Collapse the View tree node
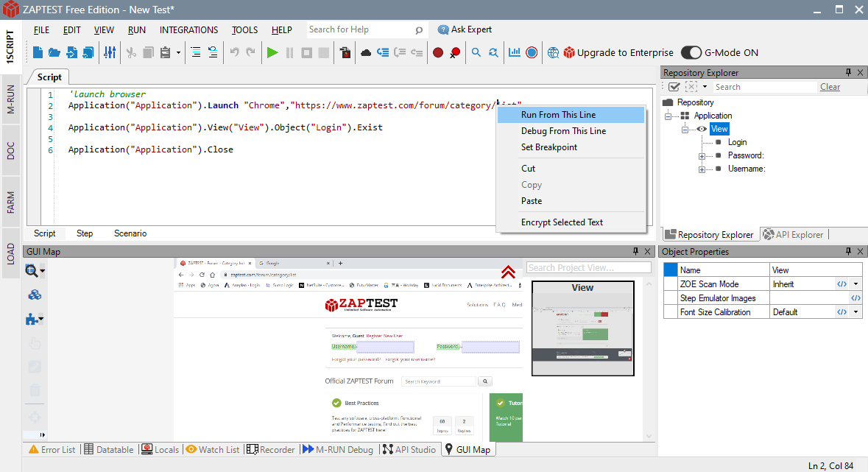Viewport: 868px width, 472px height. click(685, 129)
